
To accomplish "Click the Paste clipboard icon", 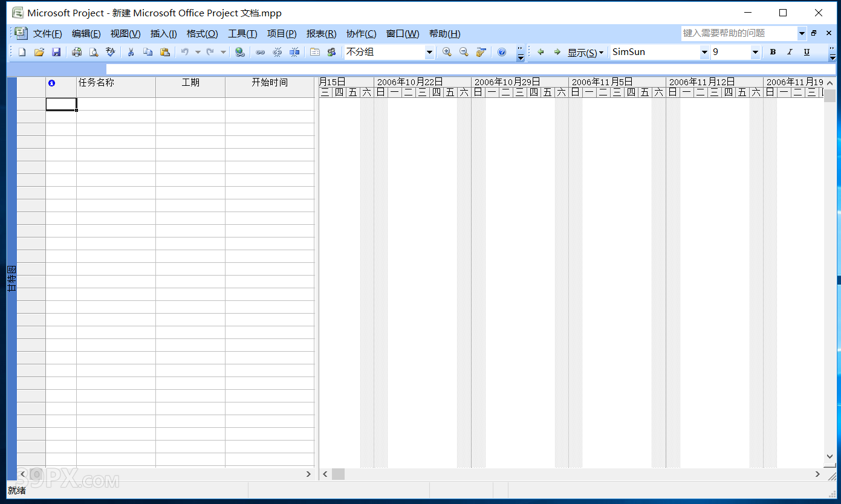I will tap(164, 53).
